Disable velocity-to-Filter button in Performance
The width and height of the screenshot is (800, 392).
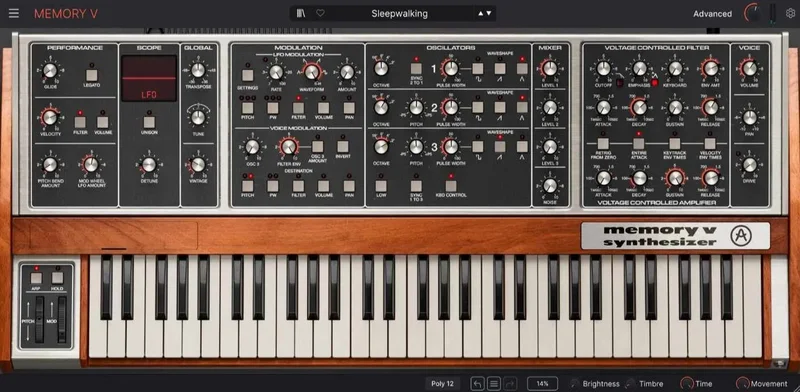point(80,122)
